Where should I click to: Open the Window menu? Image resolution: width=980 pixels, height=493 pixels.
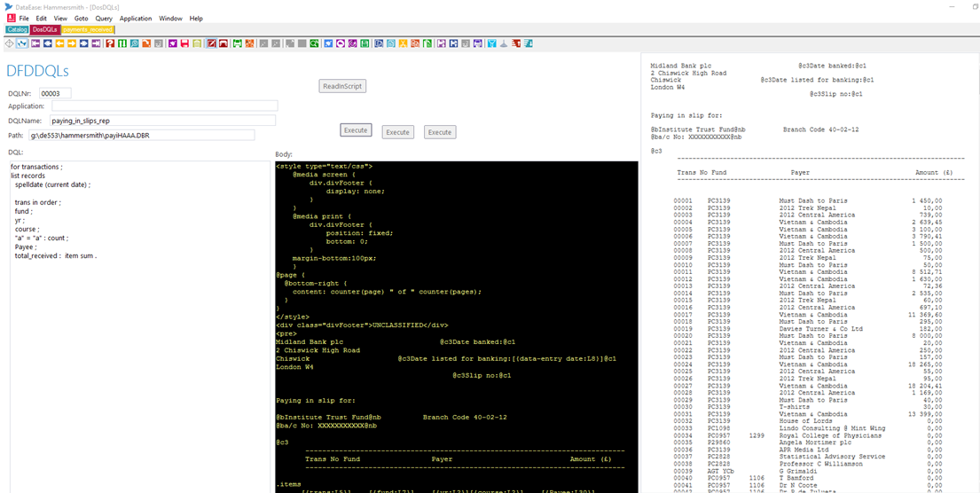pyautogui.click(x=170, y=19)
